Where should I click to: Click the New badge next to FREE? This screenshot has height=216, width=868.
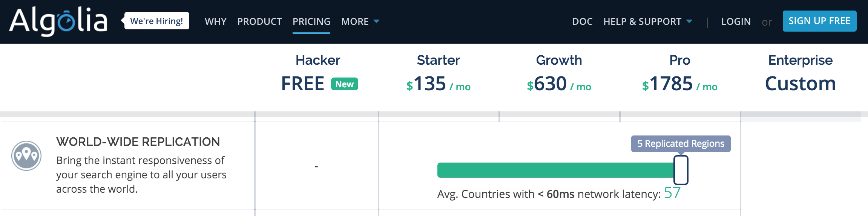coord(344,84)
